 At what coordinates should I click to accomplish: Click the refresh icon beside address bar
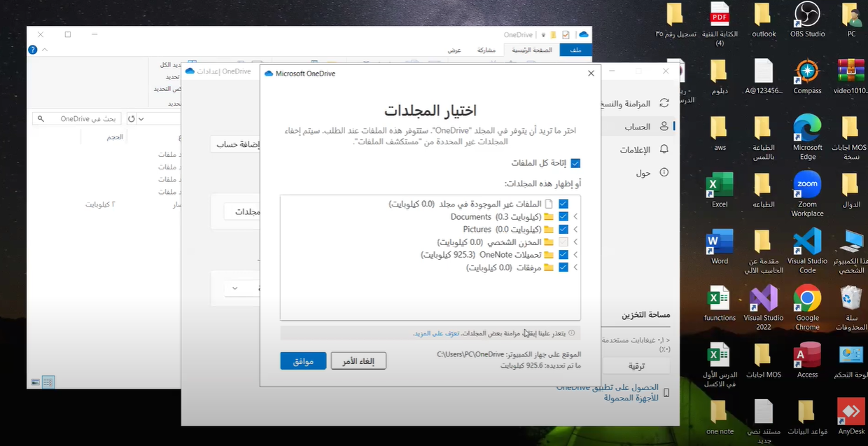(131, 119)
